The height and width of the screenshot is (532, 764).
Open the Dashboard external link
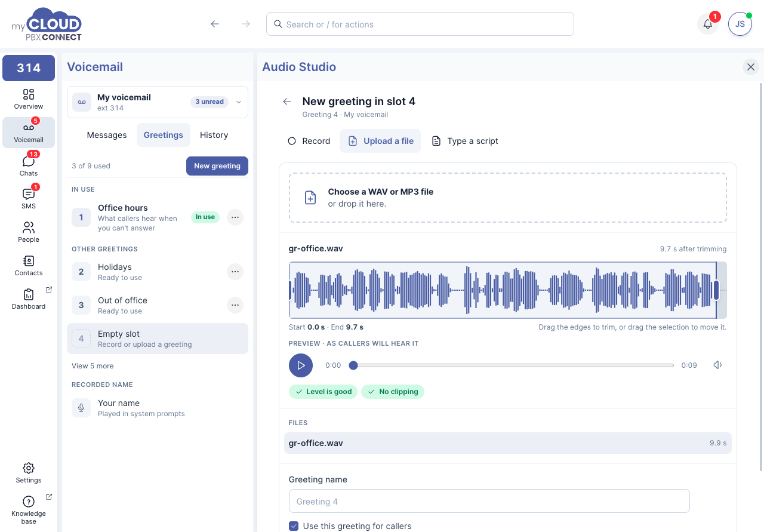tap(29, 299)
